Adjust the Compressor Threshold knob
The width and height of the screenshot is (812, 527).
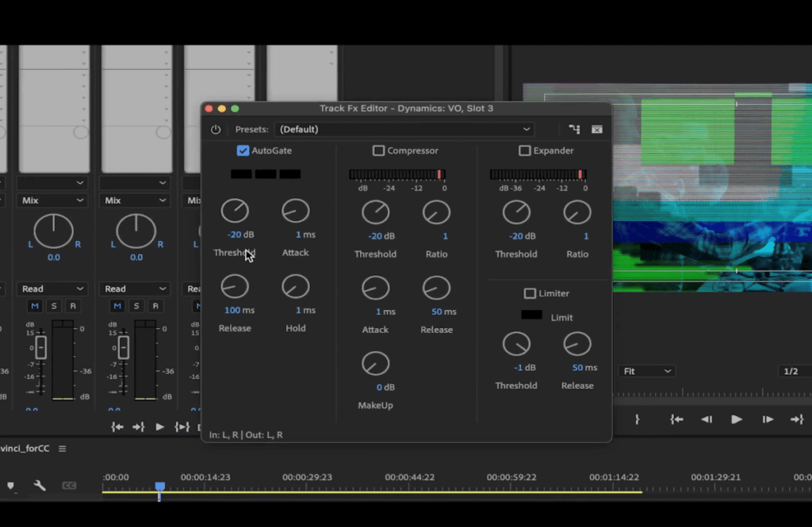[x=375, y=211]
